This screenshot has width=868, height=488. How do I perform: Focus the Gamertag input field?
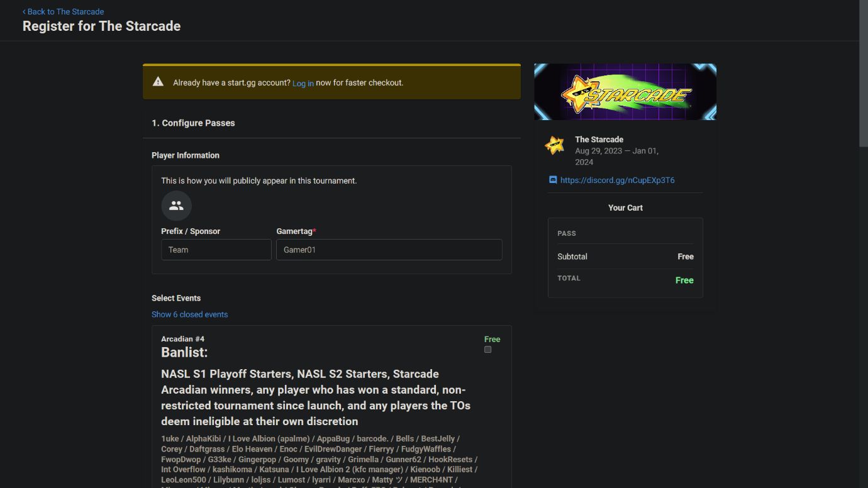(389, 250)
